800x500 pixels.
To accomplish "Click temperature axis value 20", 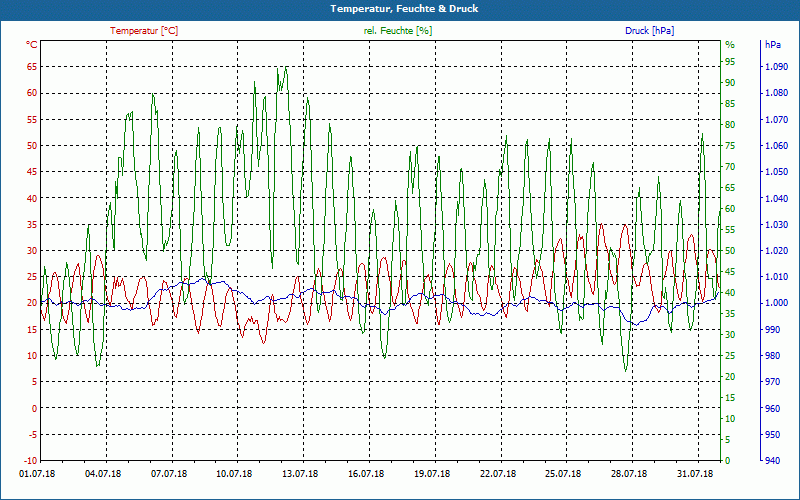I will pos(32,303).
